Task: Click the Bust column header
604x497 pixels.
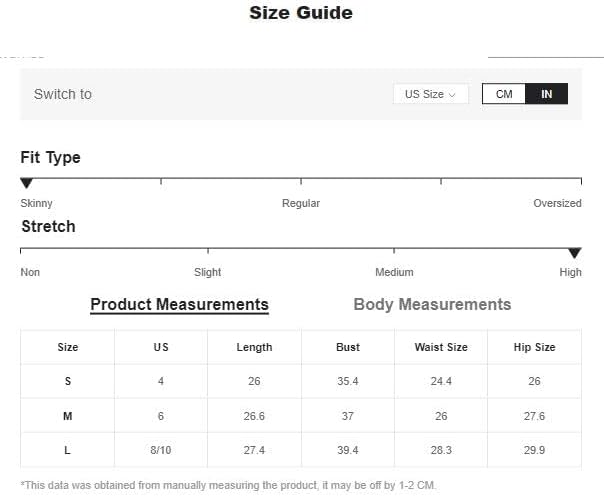Action: 348,347
